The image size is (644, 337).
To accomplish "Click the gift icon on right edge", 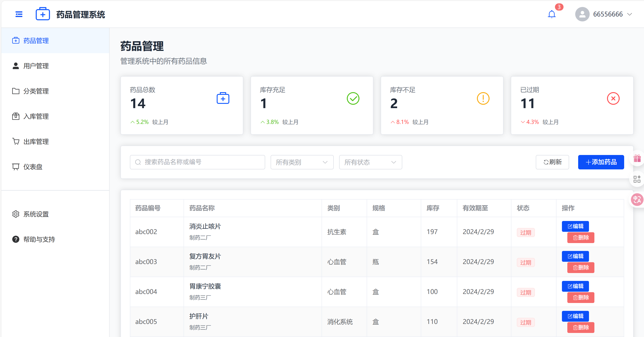I will 637,158.
